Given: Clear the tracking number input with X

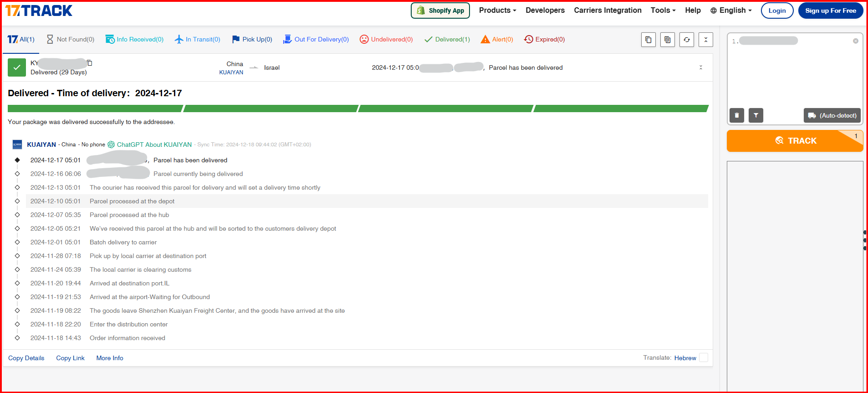Looking at the screenshot, I should pos(855,41).
